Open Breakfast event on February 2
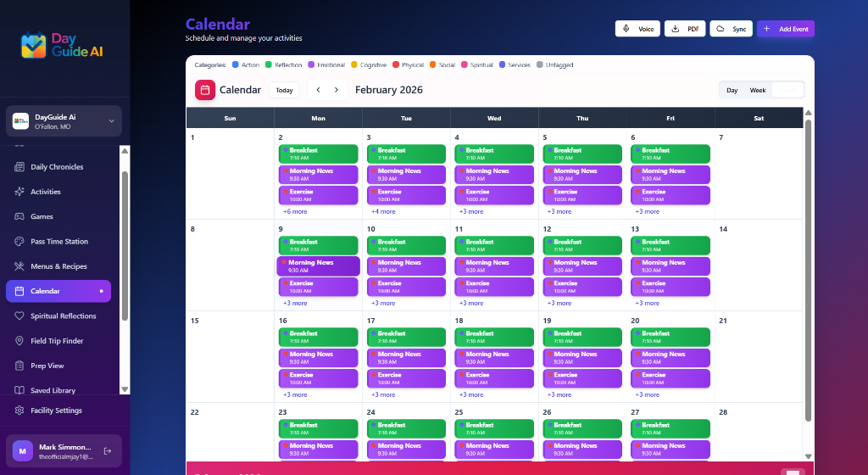The image size is (868, 475). 319,154
